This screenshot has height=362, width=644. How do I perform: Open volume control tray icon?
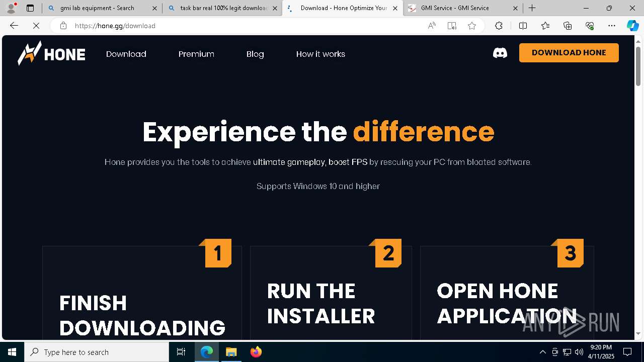[x=579, y=352]
